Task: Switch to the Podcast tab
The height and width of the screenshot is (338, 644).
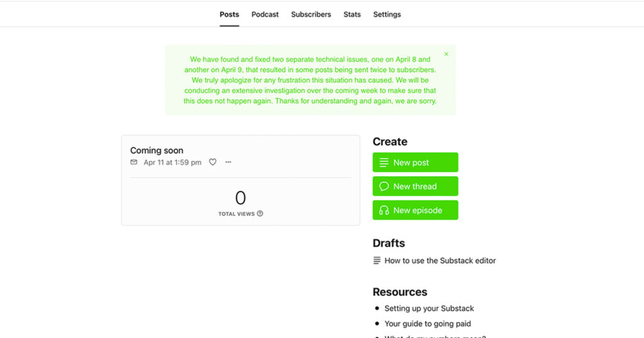Action: coord(265,14)
